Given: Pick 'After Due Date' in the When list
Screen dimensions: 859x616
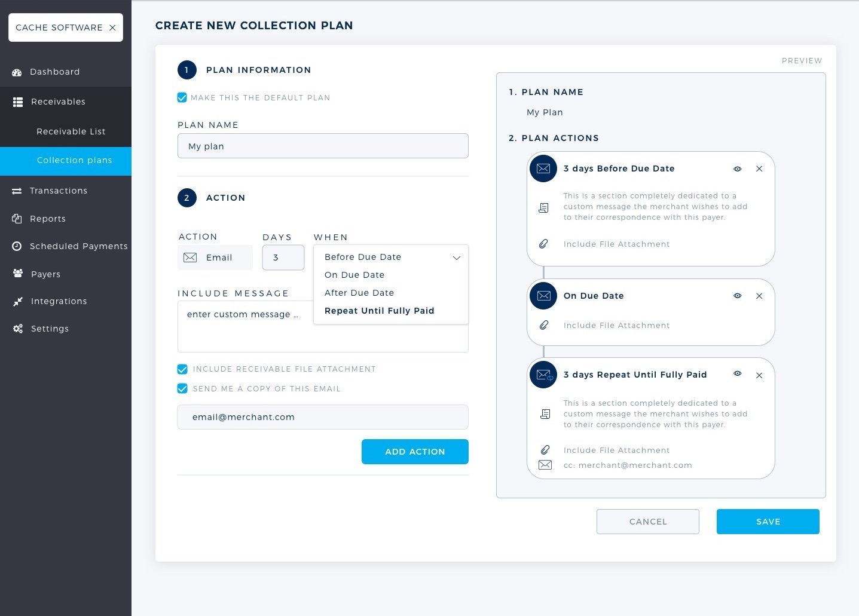Looking at the screenshot, I should (359, 293).
